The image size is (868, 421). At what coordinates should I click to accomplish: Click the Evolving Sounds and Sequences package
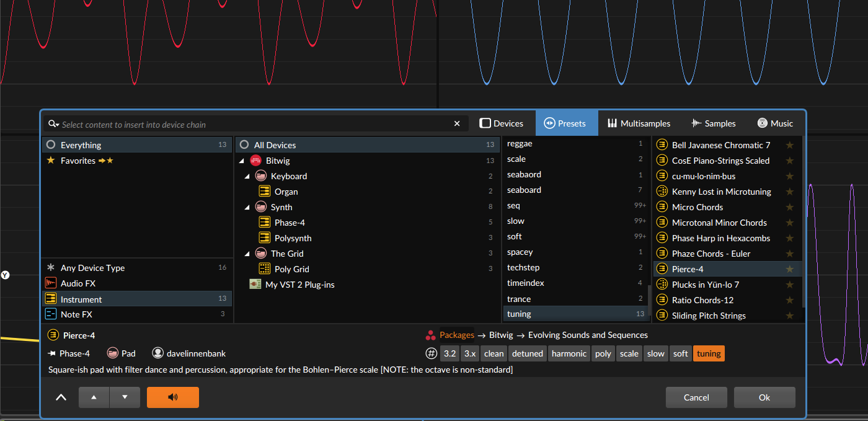point(588,335)
